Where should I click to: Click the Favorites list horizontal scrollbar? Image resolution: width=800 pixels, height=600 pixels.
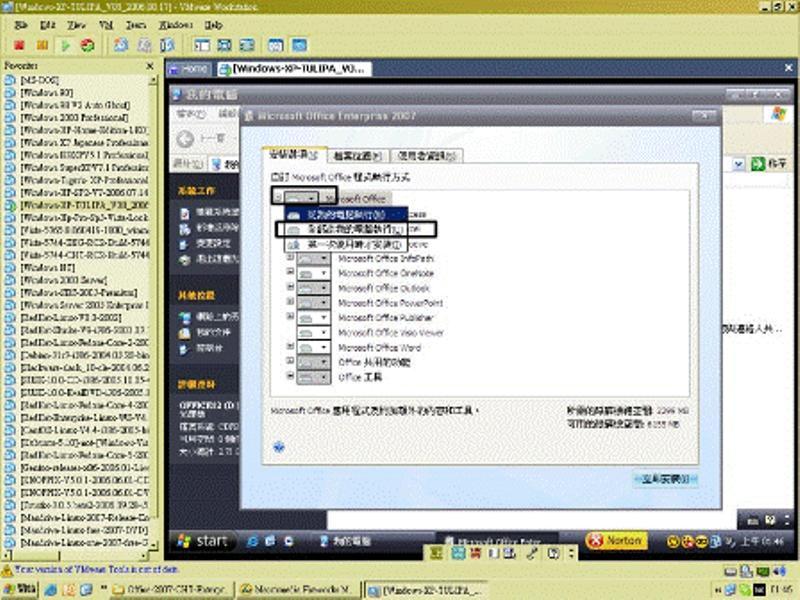pos(76,555)
